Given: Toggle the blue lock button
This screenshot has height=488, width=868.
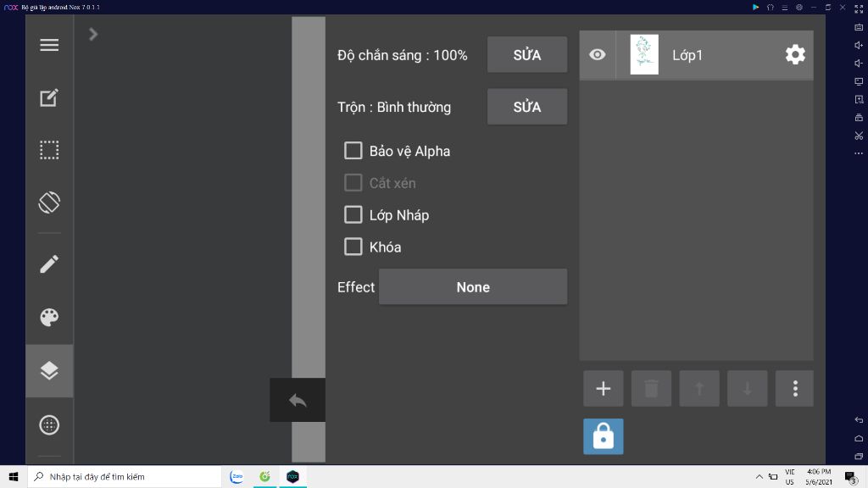Looking at the screenshot, I should point(604,436).
